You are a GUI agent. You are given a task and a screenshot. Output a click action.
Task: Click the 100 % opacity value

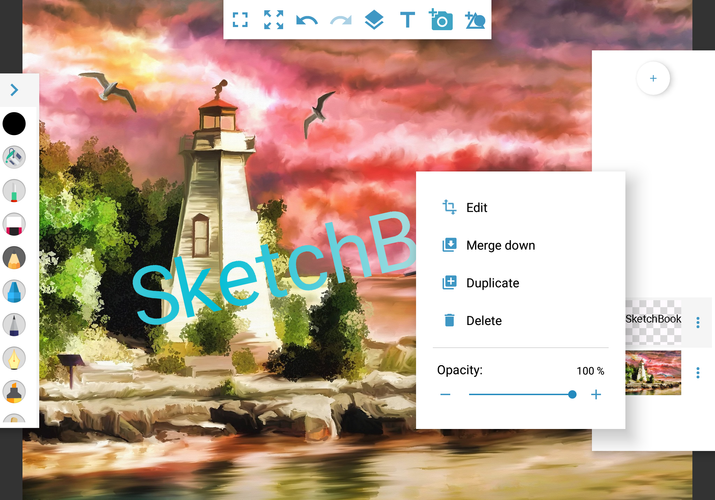tap(590, 371)
